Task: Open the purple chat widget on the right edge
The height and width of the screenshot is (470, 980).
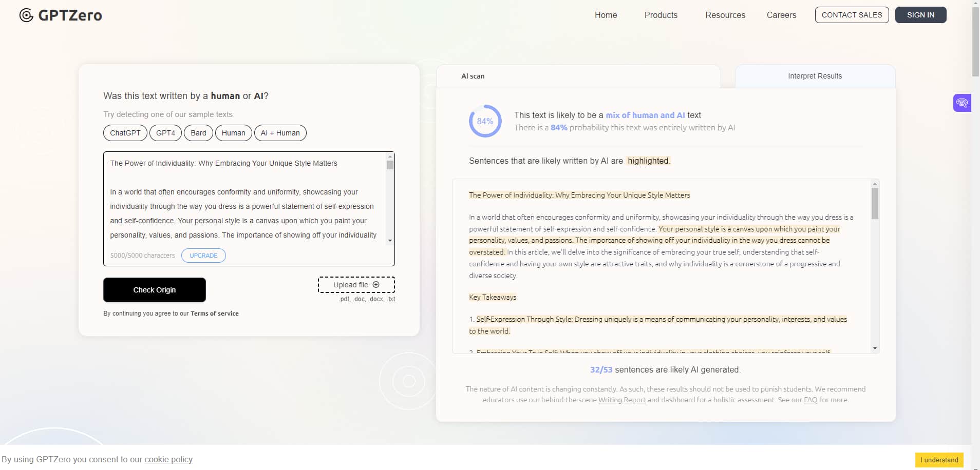Action: click(962, 103)
